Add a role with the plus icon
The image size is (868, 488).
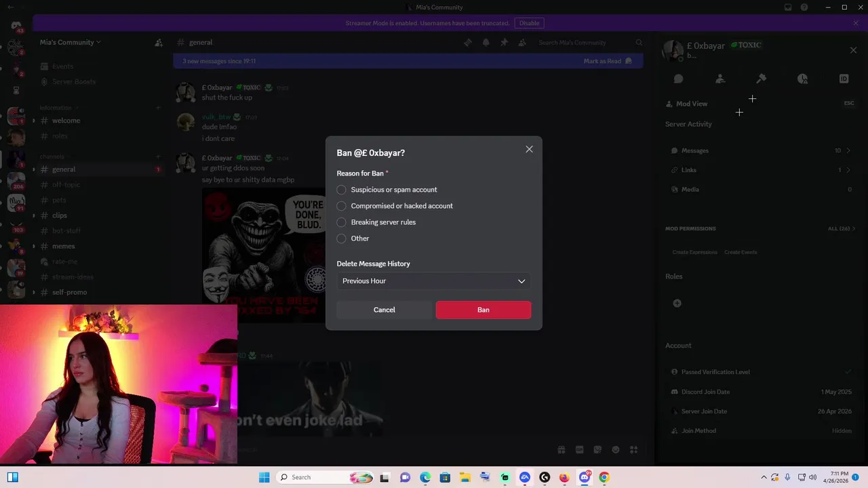[x=677, y=303]
